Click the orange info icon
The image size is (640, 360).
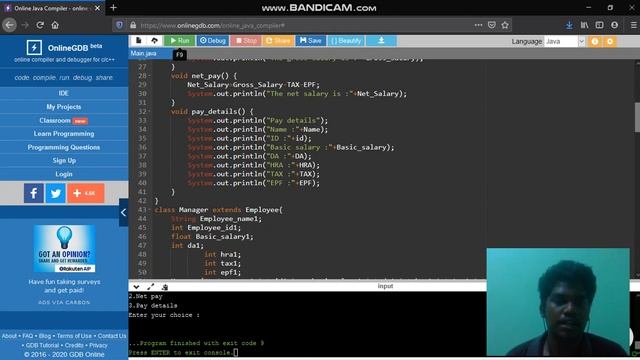point(595,41)
